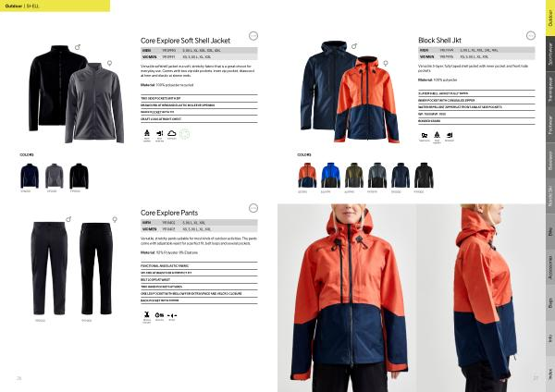Image resolution: width=555 pixels, height=392 pixels.
Task: Click the green recycled badge icon
Action: pos(184,134)
